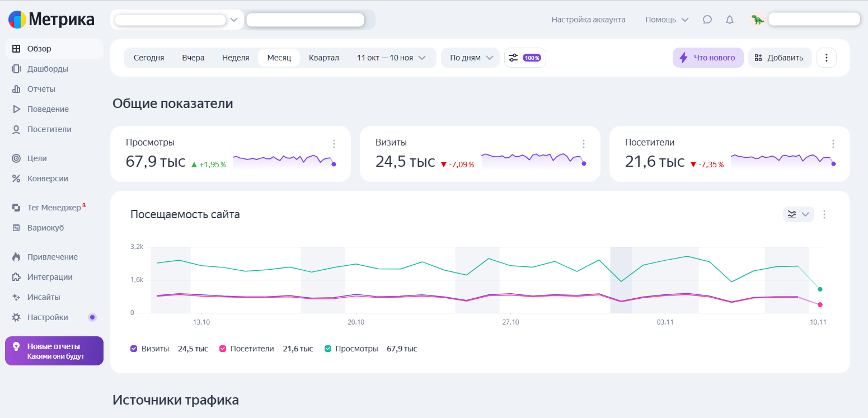Open the chat messages icon
The height and width of the screenshot is (418, 868).
pyautogui.click(x=707, y=20)
